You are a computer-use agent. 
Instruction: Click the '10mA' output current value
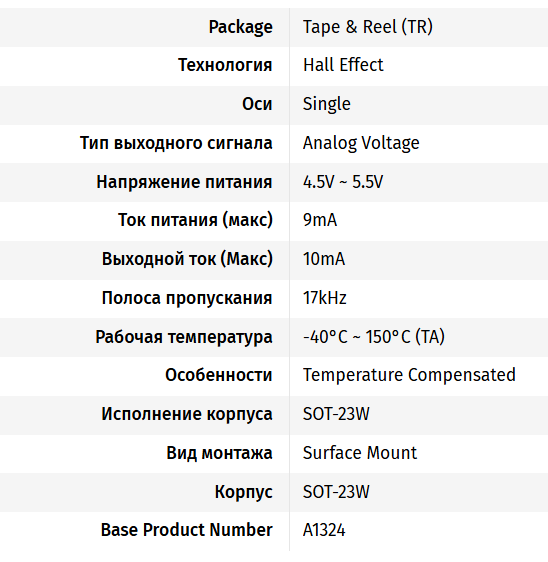pos(324,259)
